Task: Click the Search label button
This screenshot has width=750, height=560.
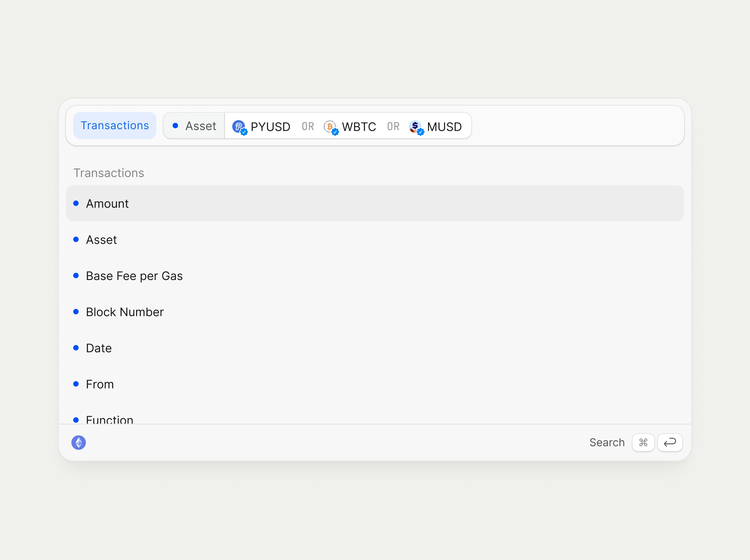Action: tap(607, 442)
